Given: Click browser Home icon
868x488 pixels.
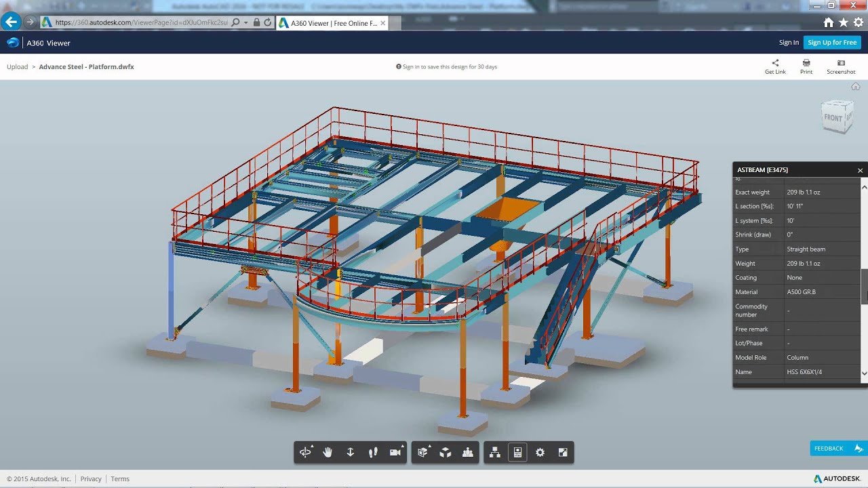Looking at the screenshot, I should pyautogui.click(x=828, y=22).
